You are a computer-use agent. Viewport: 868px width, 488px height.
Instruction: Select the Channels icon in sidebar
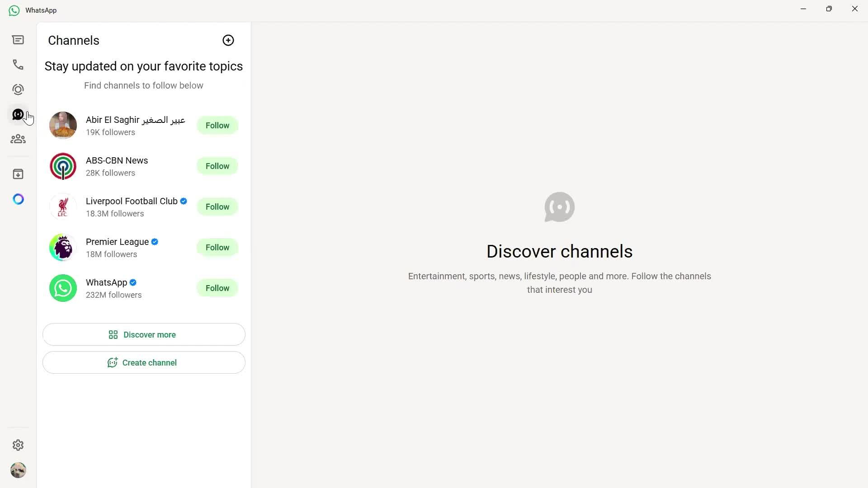18,114
